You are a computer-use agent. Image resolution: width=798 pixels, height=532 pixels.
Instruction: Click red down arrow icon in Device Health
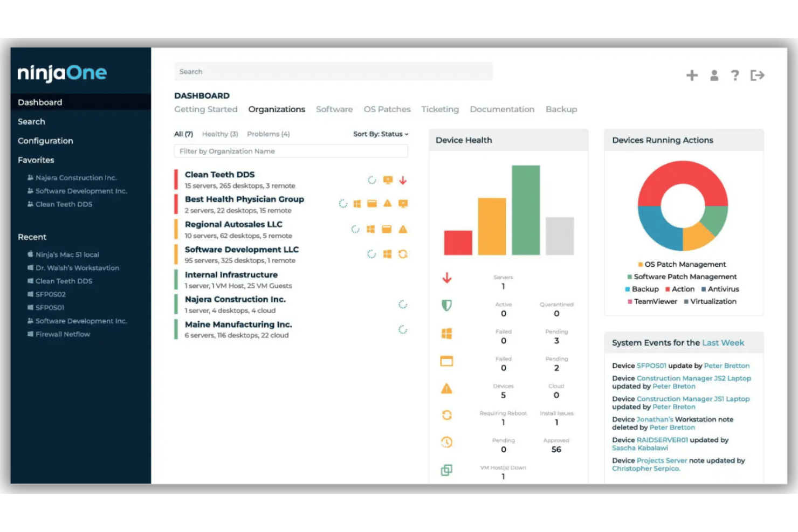(447, 278)
